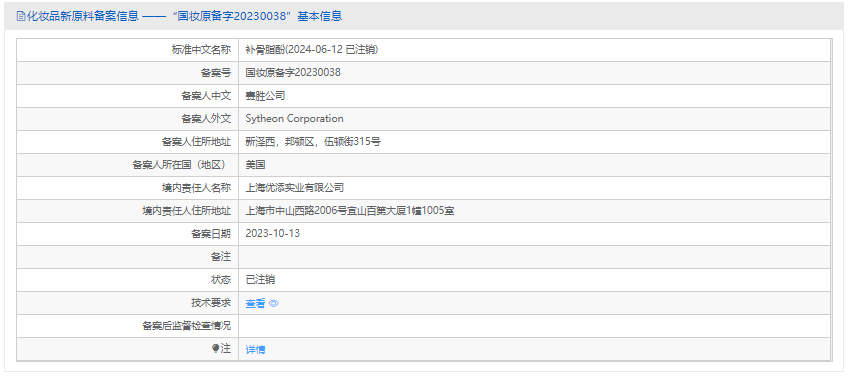Click the eye icon next to 查看
This screenshot has width=848, height=376.
(x=274, y=304)
